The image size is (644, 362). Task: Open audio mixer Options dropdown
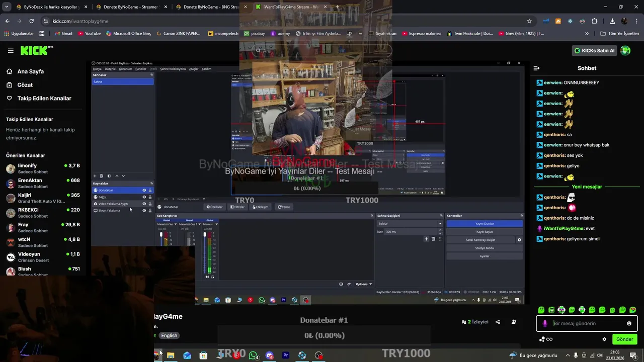[x=364, y=284]
